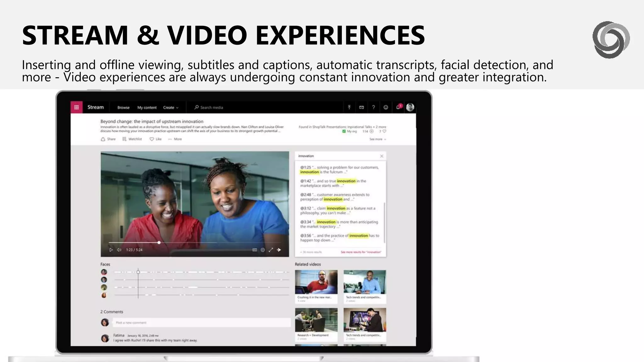Viewport: 644px width, 362px height.
Task: Open the More options ellipsis menu
Action: [x=175, y=139]
